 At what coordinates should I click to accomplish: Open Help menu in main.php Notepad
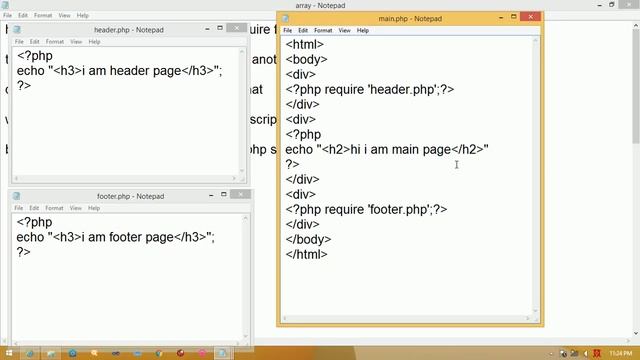coord(362,31)
